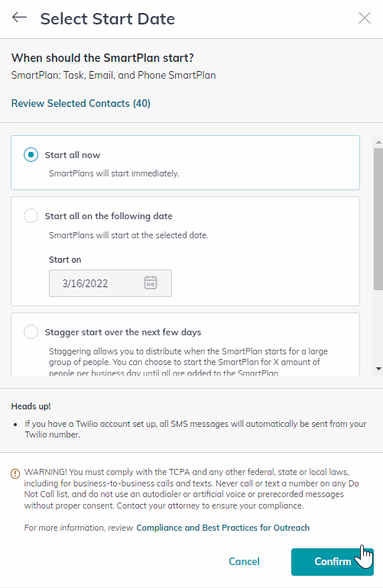
Task: Click the Start all on following date card
Action: [x=186, y=251]
